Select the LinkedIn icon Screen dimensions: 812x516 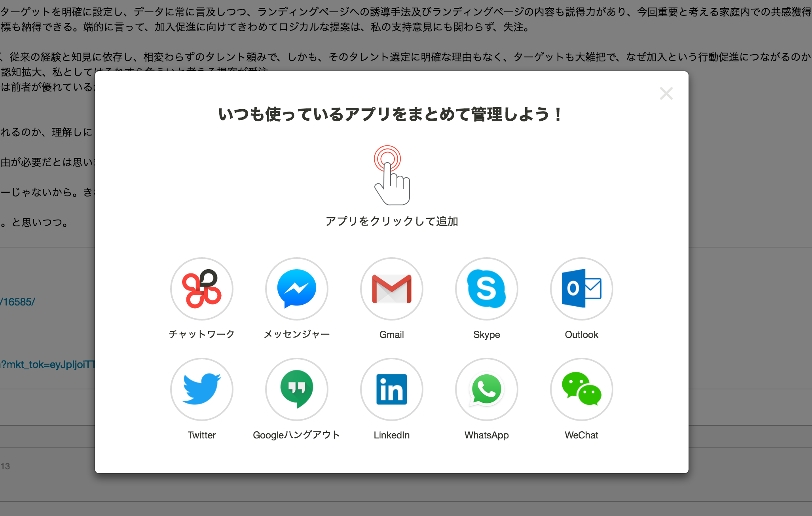tap(392, 389)
